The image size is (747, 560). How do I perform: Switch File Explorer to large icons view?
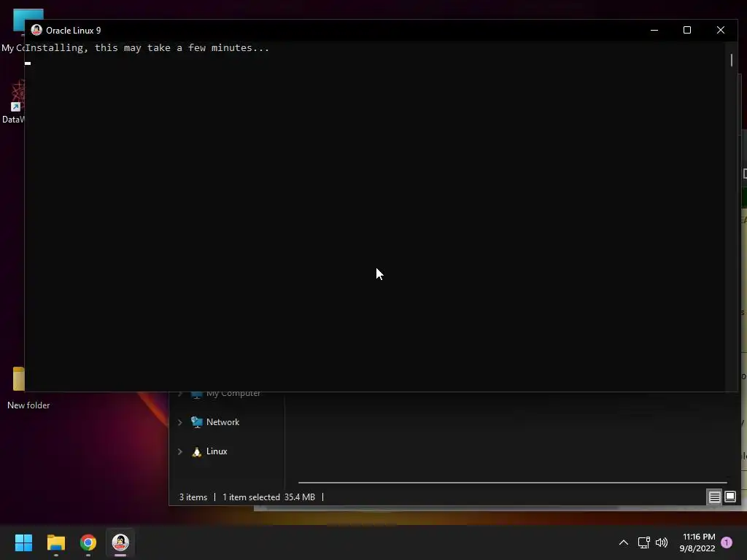(x=729, y=497)
